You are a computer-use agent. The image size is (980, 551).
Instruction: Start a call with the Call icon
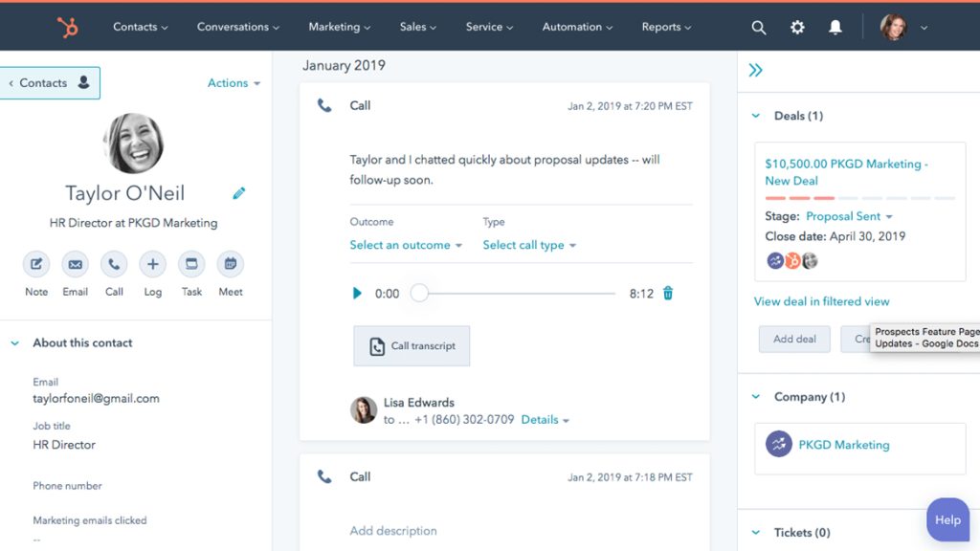(x=114, y=265)
